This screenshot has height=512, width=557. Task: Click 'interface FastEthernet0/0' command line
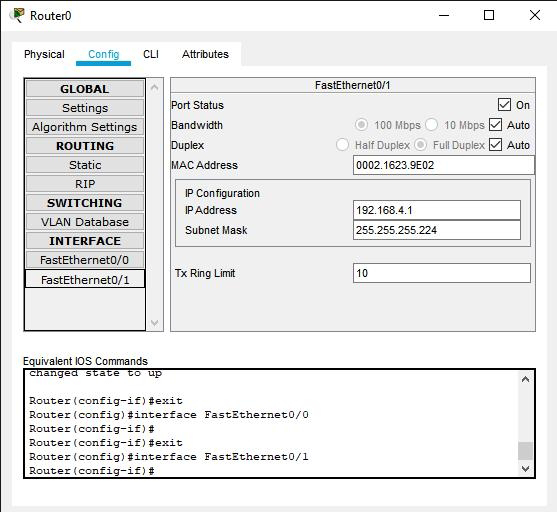click(x=169, y=415)
